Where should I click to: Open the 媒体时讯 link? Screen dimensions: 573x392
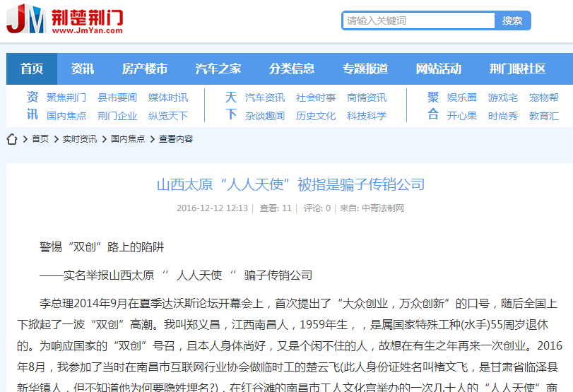168,97
